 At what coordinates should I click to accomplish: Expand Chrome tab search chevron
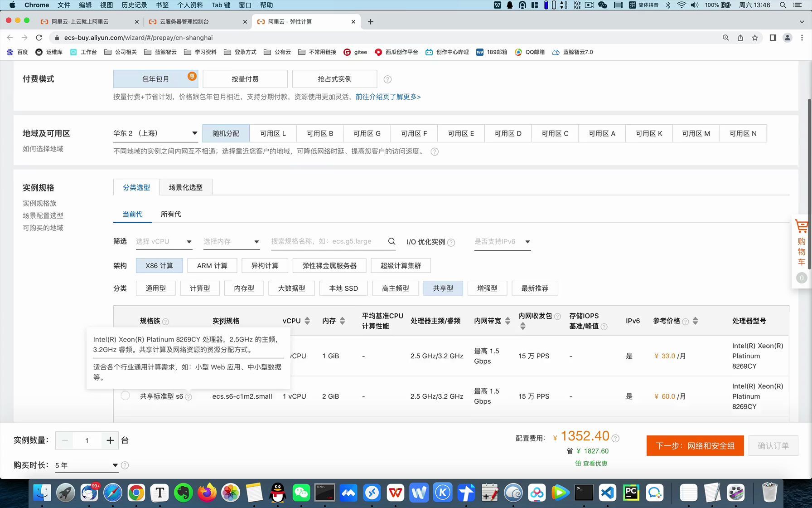[x=802, y=22]
